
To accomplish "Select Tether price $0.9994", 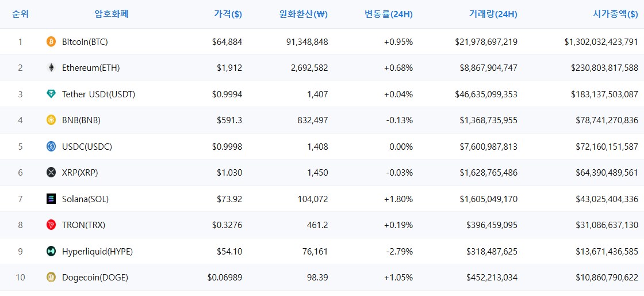I will 227,94.
